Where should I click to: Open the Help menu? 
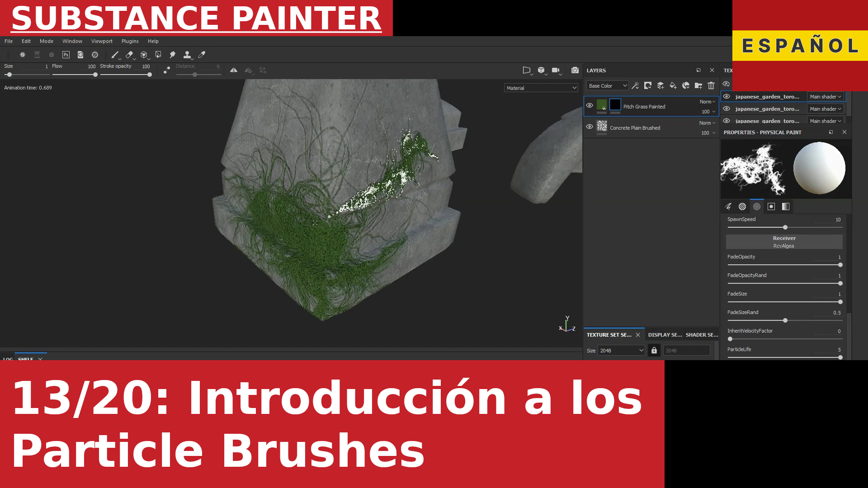click(x=153, y=41)
